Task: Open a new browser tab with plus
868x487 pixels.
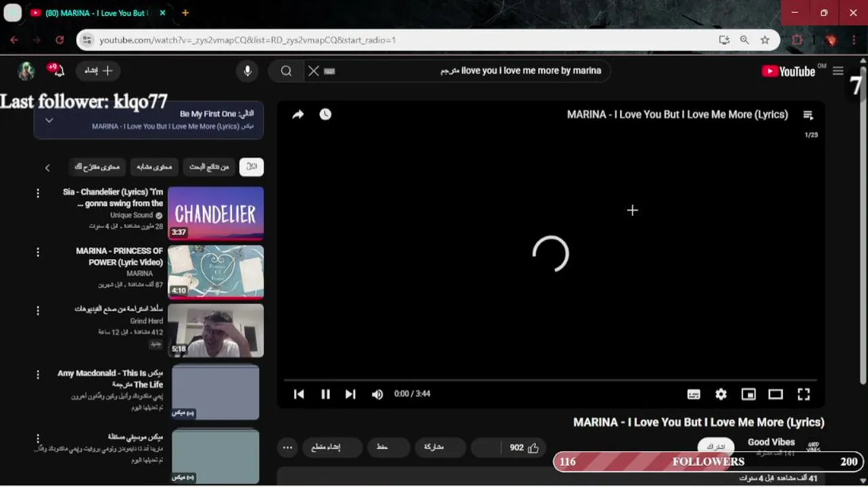Action: click(x=185, y=13)
